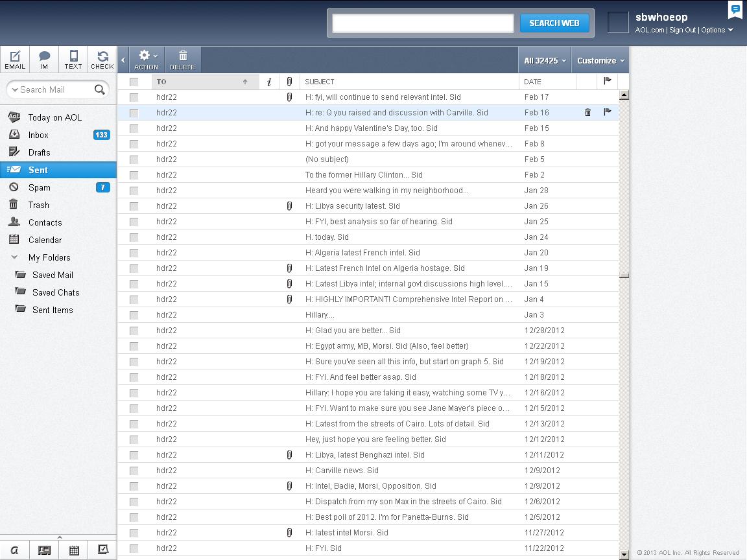Click the magnifier icon in Search Mail

pyautogui.click(x=100, y=89)
